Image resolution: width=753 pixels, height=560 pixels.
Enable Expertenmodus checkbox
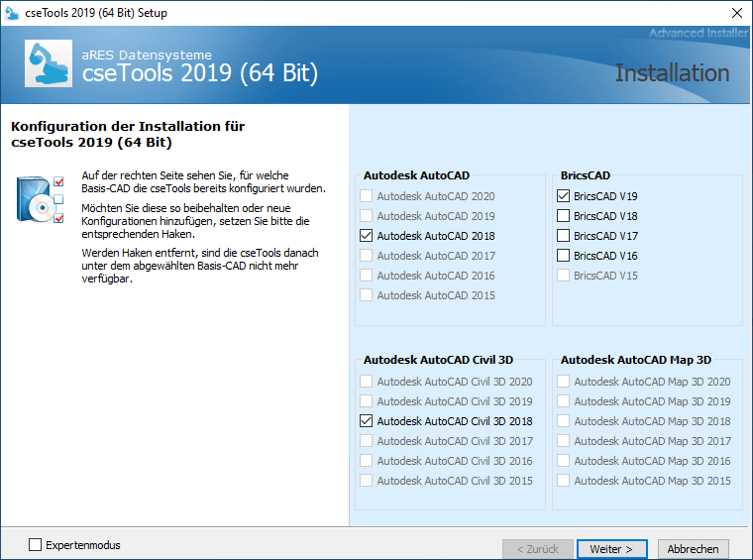36,545
